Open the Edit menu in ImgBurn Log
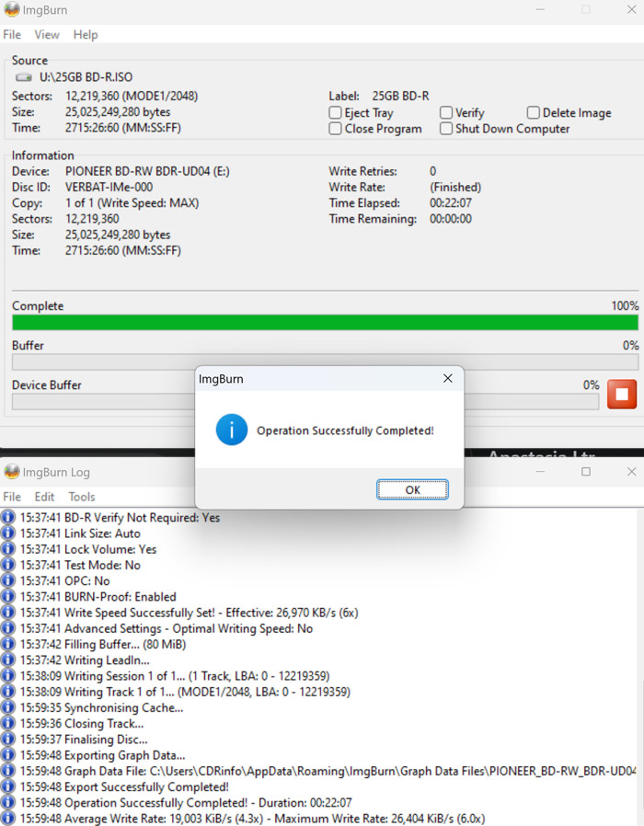The height and width of the screenshot is (826, 644). pos(44,497)
